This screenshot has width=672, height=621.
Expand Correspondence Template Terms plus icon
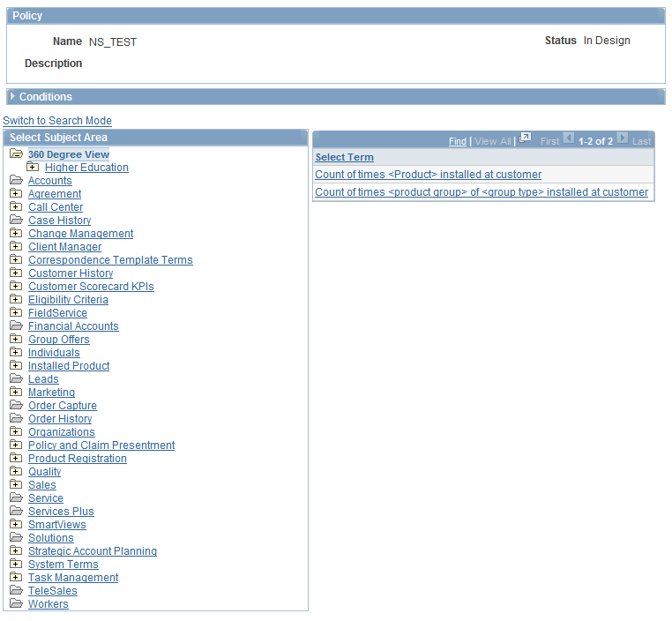pyautogui.click(x=16, y=259)
